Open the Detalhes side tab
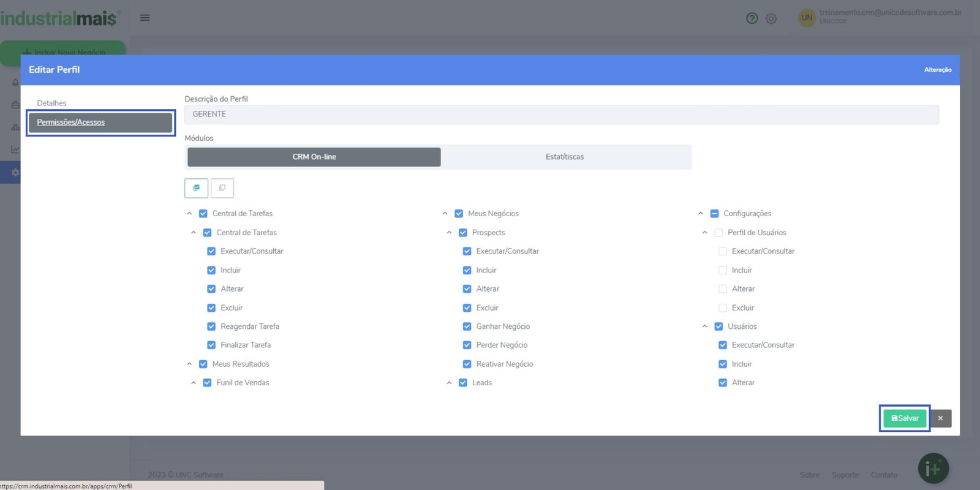The image size is (980, 490). 51,103
